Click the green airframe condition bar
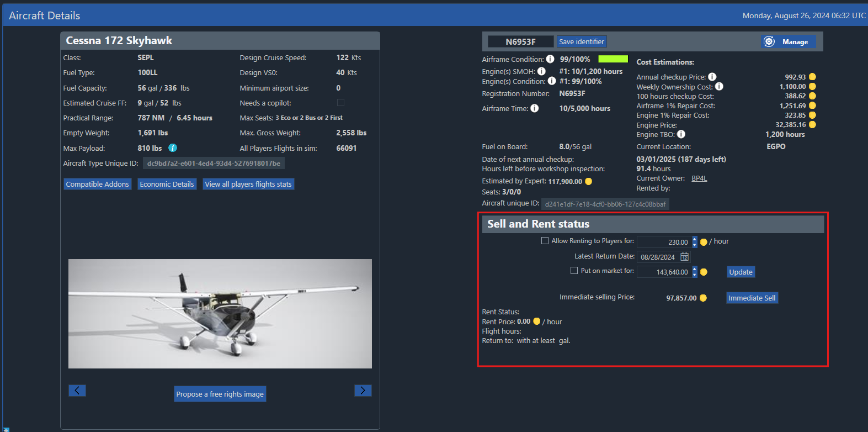 pos(613,59)
